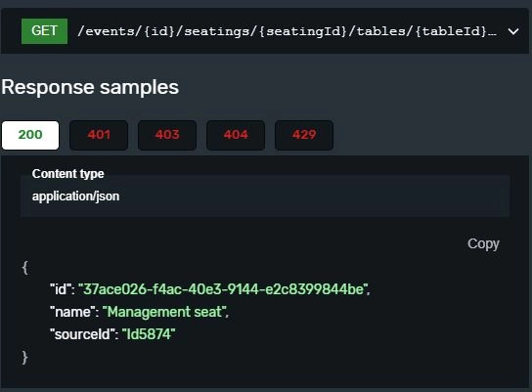View the 404 response sample tab
This screenshot has width=532, height=392.
click(236, 135)
